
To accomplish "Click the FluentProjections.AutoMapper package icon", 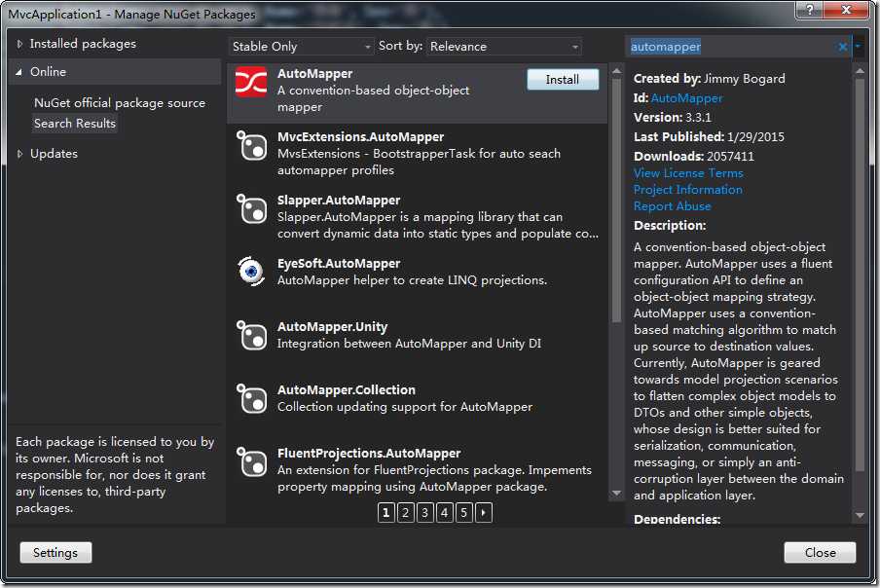I will pos(251,462).
